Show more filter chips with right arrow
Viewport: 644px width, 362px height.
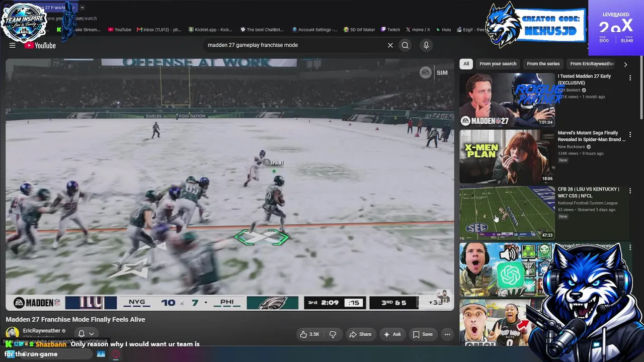(625, 64)
